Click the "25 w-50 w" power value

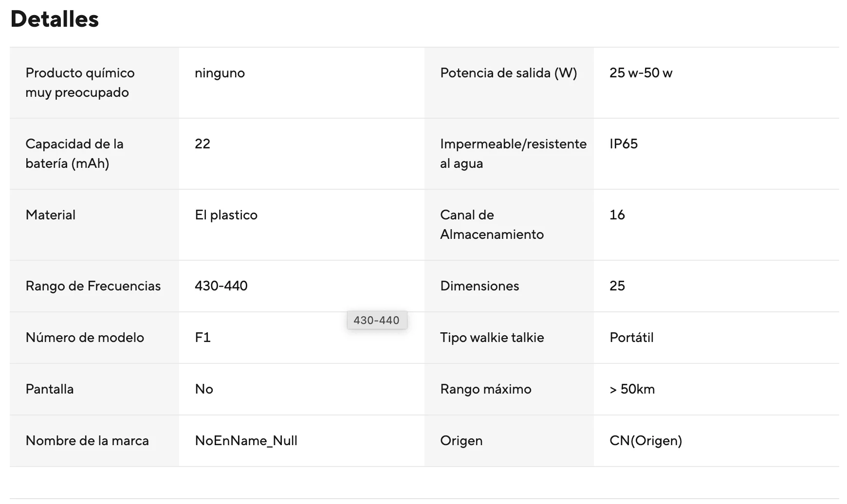(x=641, y=73)
